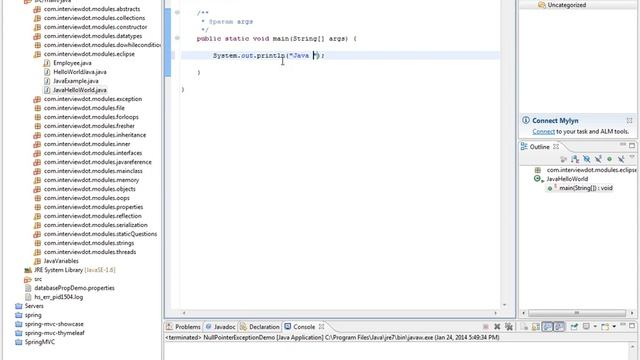The height and width of the screenshot is (360, 640).
Task: Toggle Scroll Lock in Console toolbar
Action: (536, 327)
